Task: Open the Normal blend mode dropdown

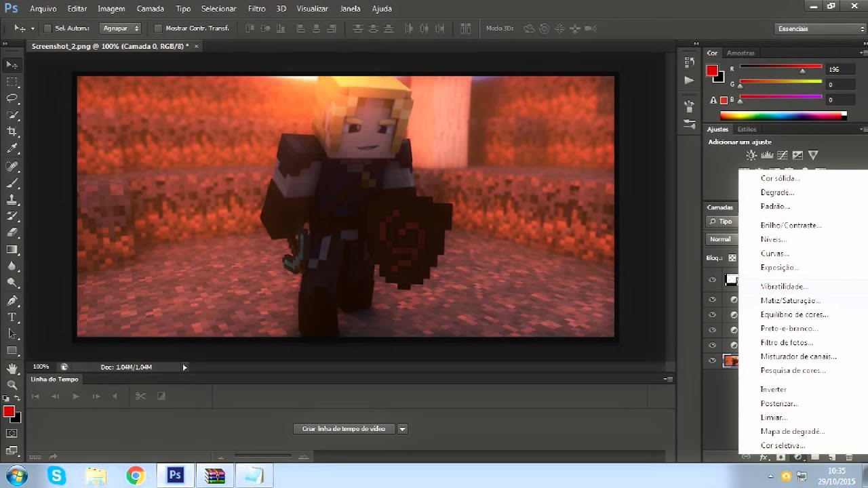Action: tap(723, 239)
